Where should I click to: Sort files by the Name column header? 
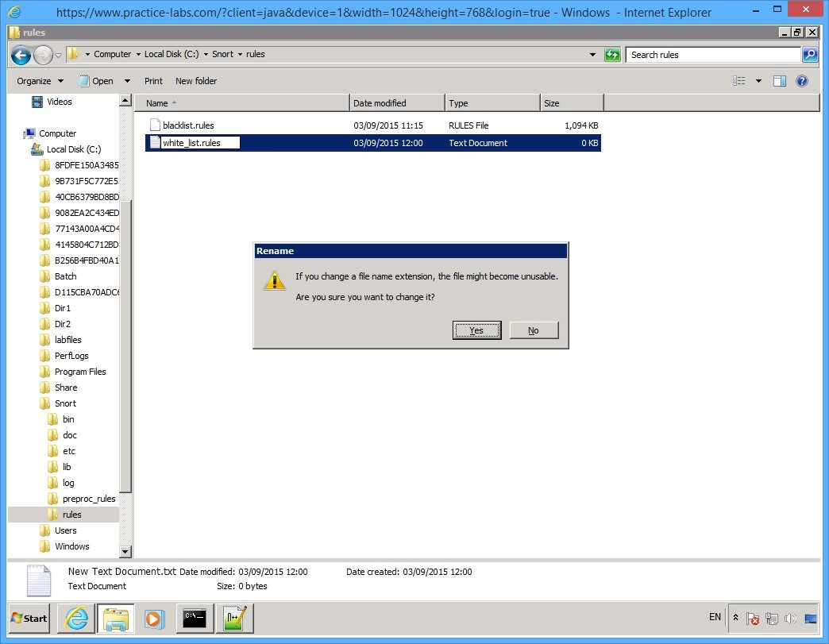point(156,102)
